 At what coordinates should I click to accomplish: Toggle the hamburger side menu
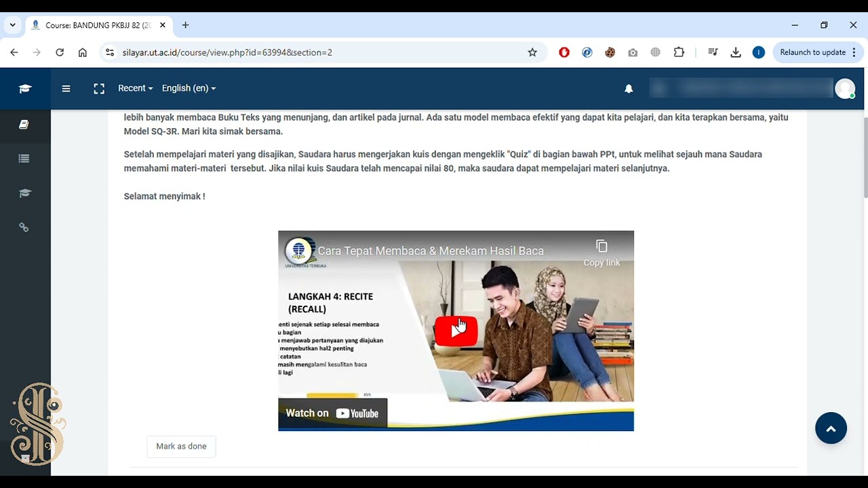66,88
